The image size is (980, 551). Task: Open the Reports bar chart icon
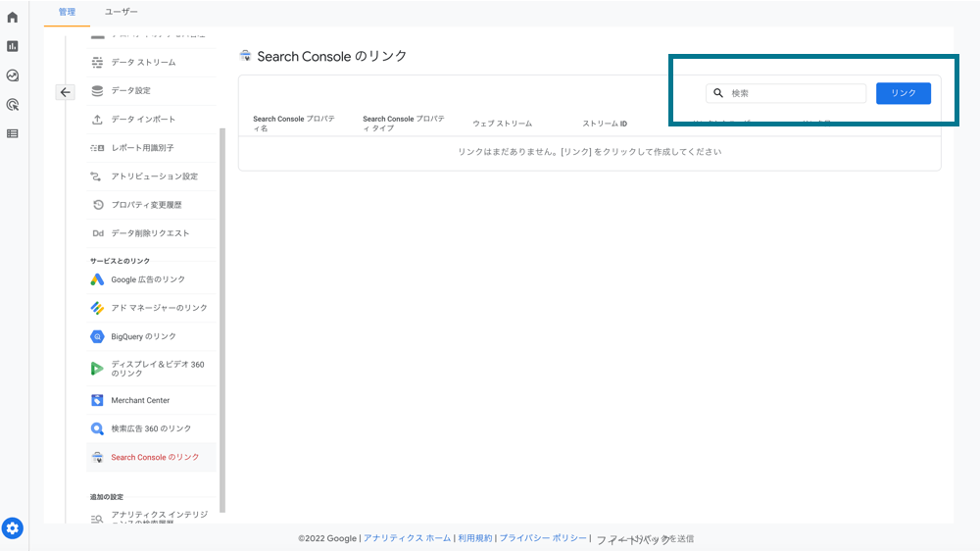13,46
